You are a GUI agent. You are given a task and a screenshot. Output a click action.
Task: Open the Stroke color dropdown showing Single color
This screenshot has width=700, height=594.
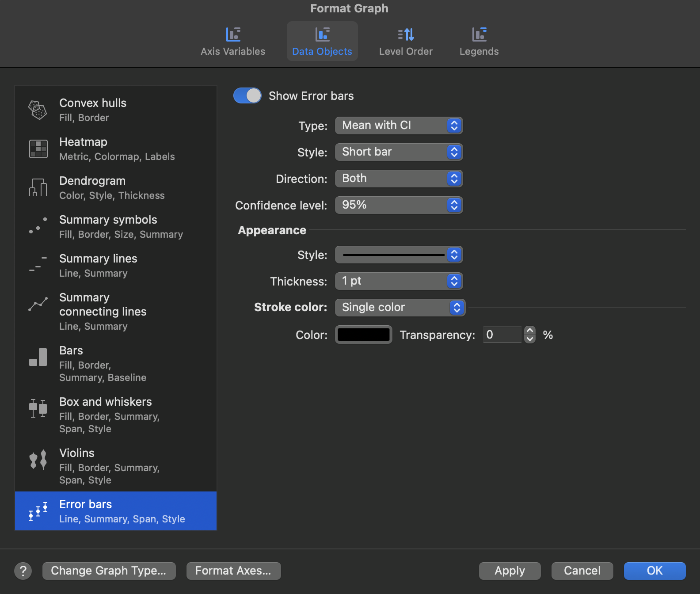pos(400,308)
